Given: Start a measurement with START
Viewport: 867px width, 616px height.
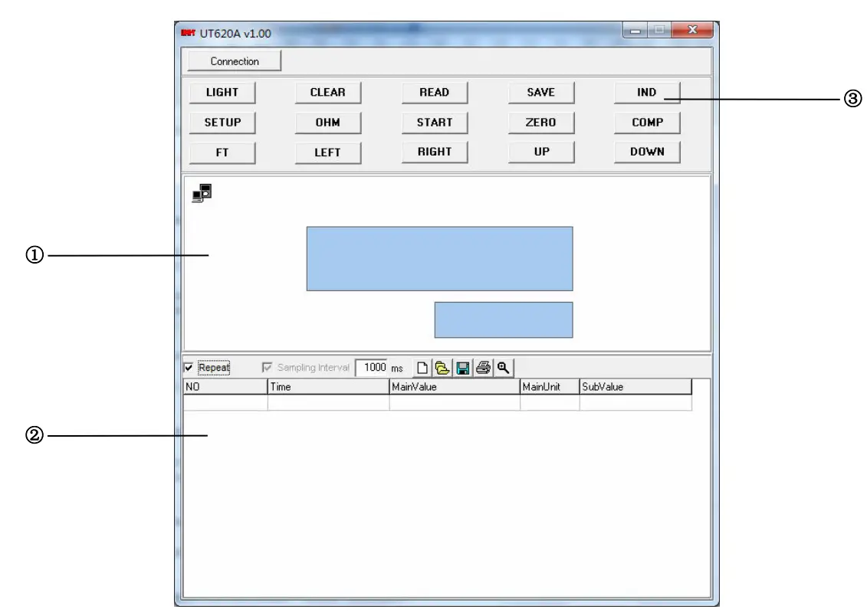Looking at the screenshot, I should pos(435,122).
